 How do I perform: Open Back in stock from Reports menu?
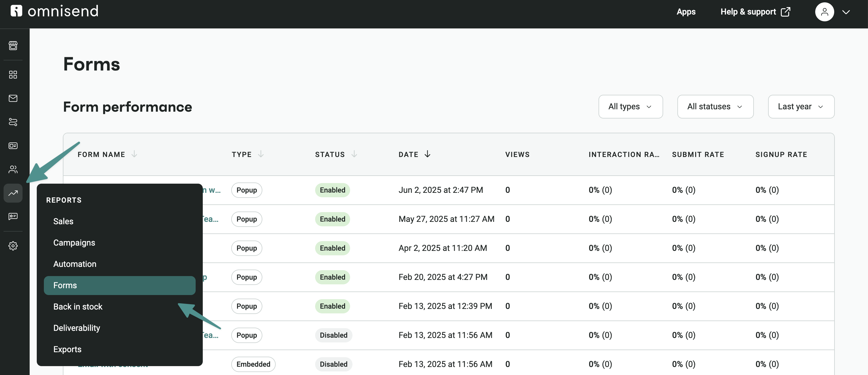[x=78, y=306]
